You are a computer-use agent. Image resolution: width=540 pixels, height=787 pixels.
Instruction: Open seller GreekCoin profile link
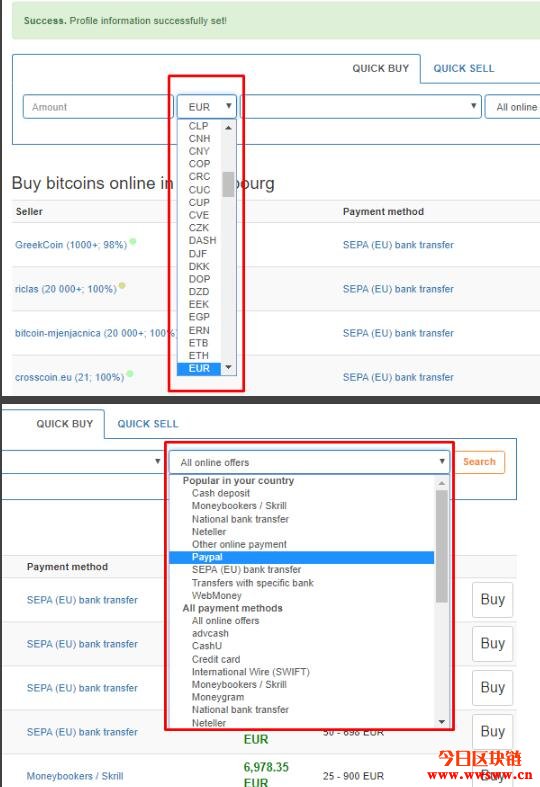pos(71,245)
